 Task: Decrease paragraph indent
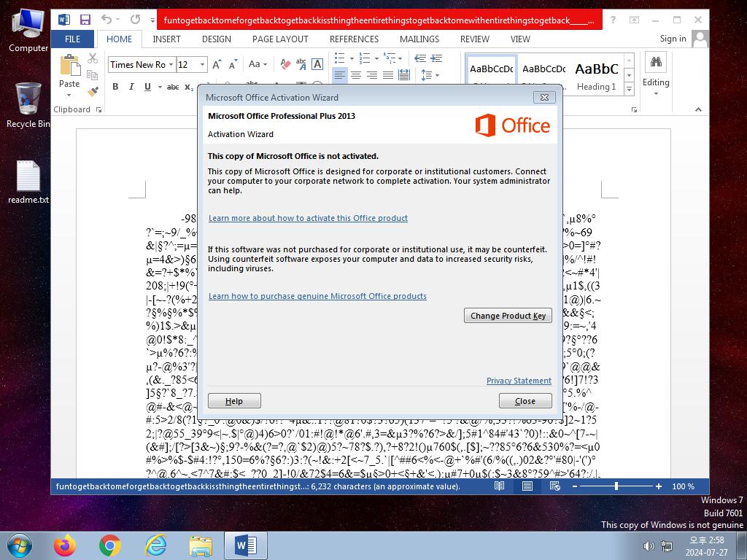click(x=420, y=58)
